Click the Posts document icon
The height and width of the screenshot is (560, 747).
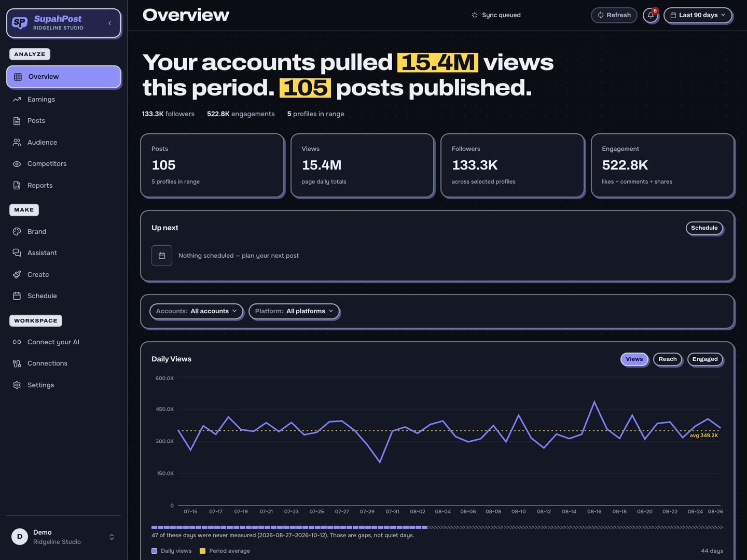[17, 121]
